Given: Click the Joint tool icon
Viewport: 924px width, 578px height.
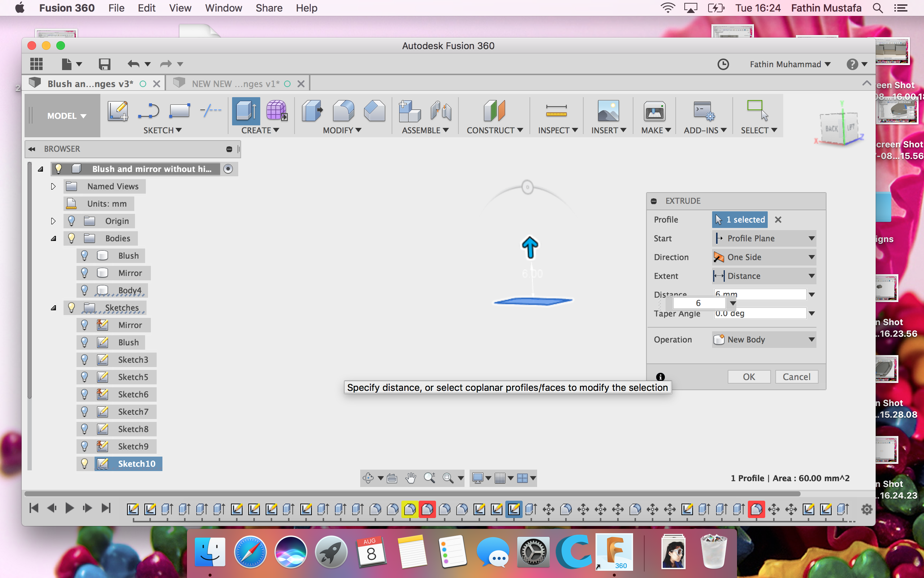Looking at the screenshot, I should tap(441, 111).
